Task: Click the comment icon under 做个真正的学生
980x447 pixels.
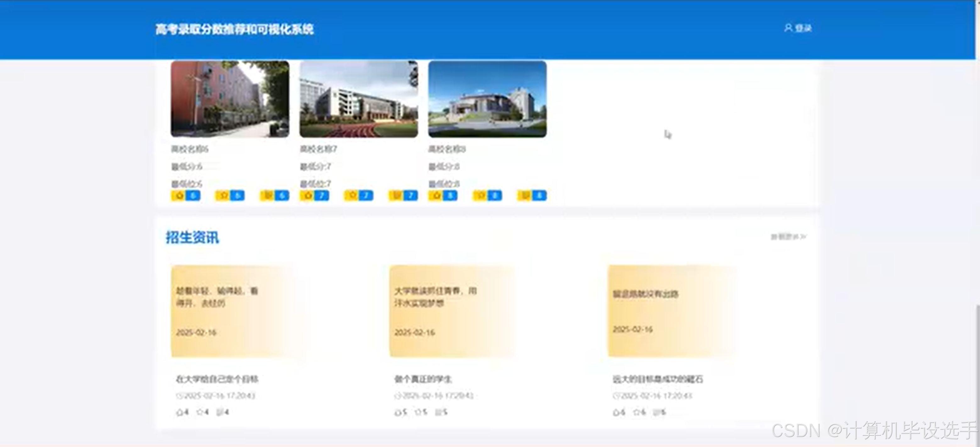Action: (438, 412)
